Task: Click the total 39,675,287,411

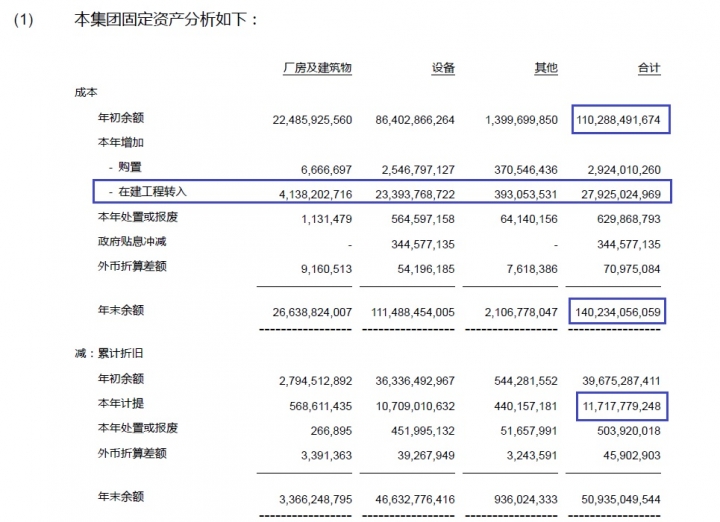Action: coord(621,381)
